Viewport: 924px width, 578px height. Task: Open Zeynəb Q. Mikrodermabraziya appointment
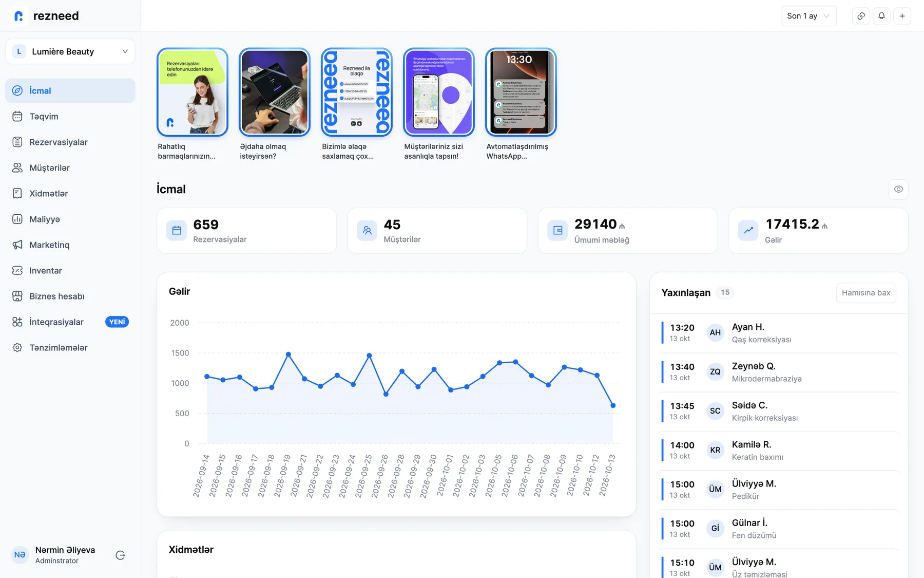tap(779, 372)
